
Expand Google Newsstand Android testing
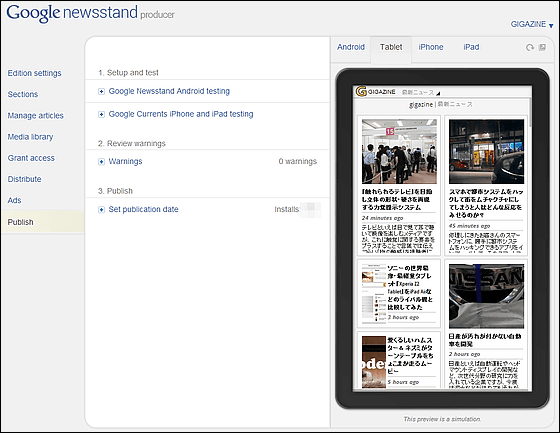[x=101, y=91]
